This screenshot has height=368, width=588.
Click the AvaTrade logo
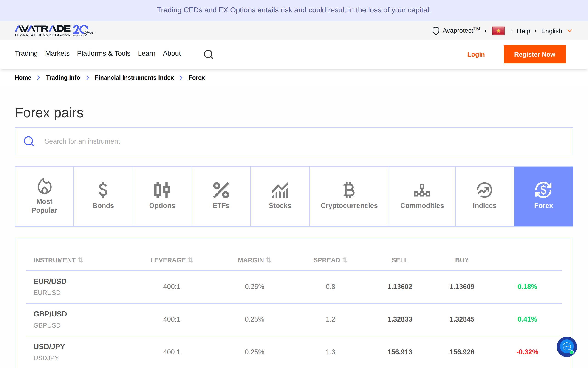[54, 30]
